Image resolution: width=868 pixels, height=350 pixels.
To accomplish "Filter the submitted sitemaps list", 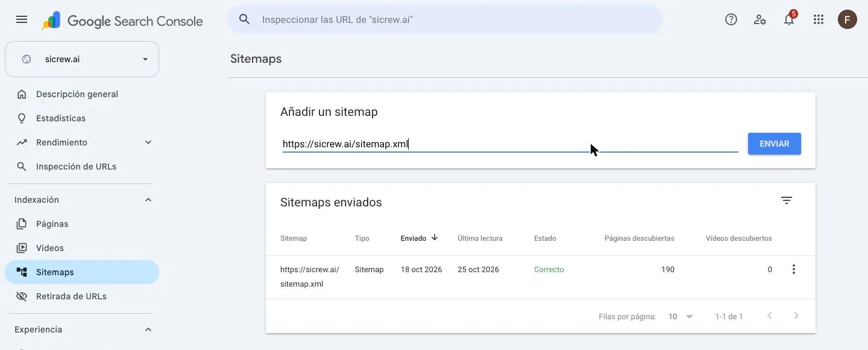I will click(x=787, y=200).
